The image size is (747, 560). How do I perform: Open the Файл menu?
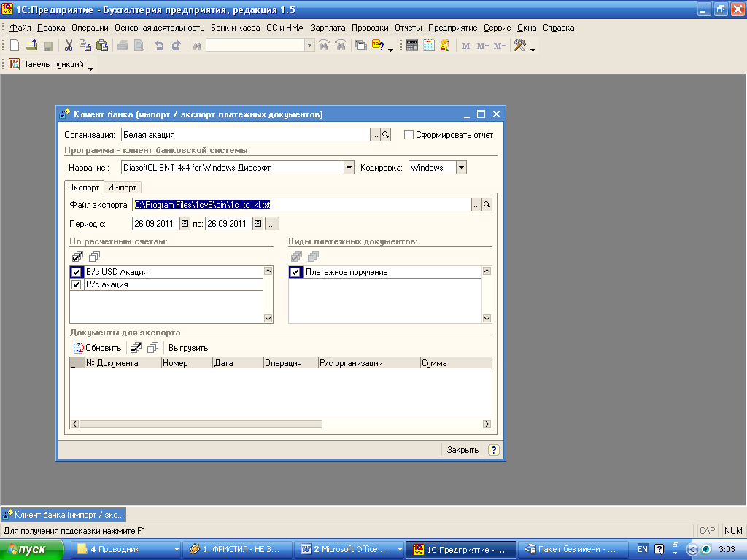tap(20, 28)
